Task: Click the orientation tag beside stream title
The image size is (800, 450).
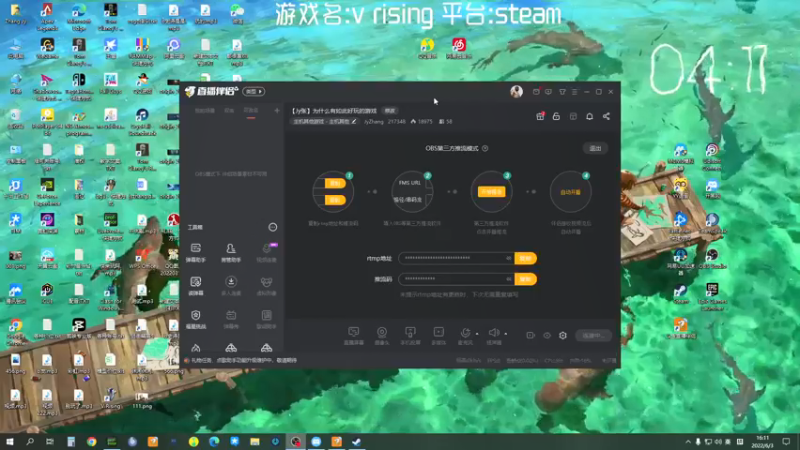Action: pos(390,111)
